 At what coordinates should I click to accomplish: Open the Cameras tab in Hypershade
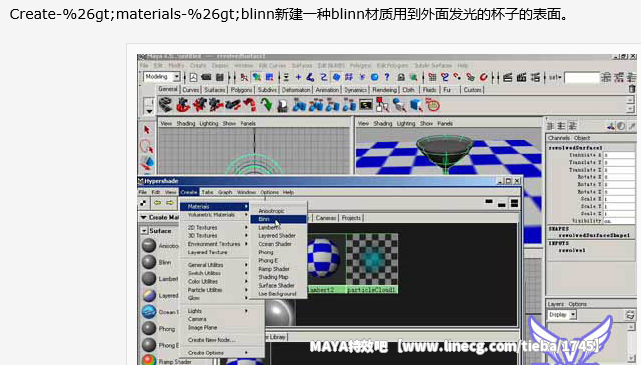click(x=325, y=218)
